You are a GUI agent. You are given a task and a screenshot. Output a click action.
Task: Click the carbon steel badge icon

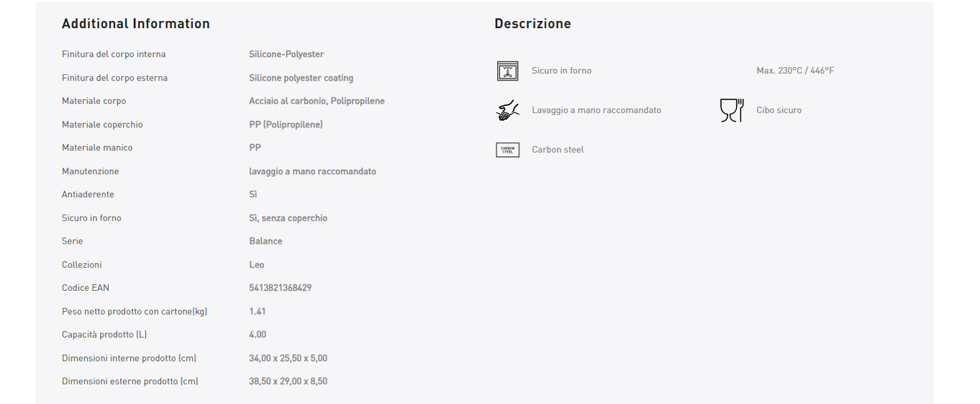pyautogui.click(x=507, y=150)
